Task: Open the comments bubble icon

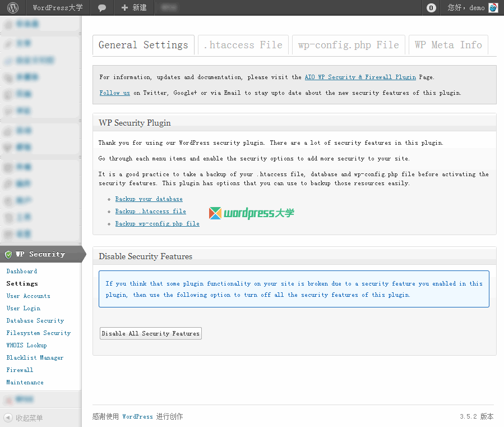Action: click(x=102, y=8)
